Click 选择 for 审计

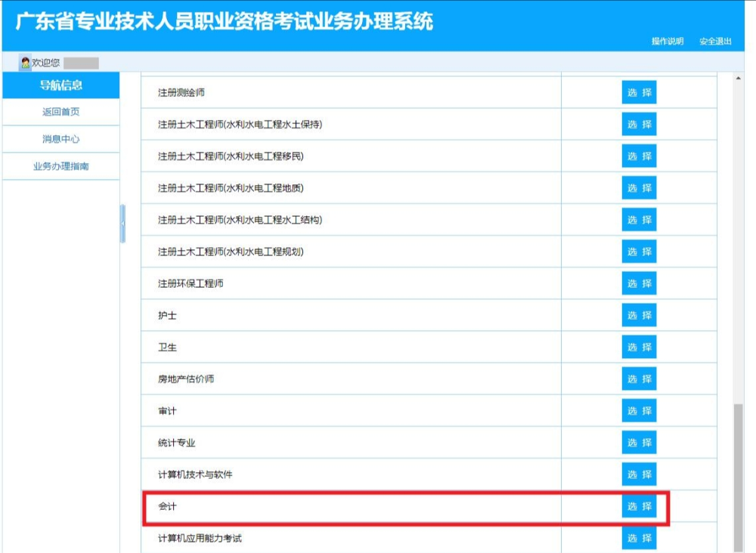coord(640,411)
